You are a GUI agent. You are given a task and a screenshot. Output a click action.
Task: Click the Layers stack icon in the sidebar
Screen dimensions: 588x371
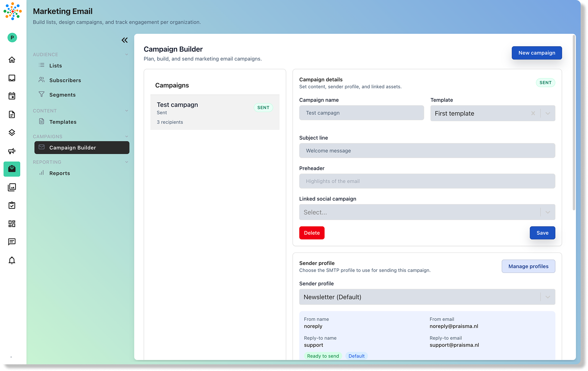point(12,132)
